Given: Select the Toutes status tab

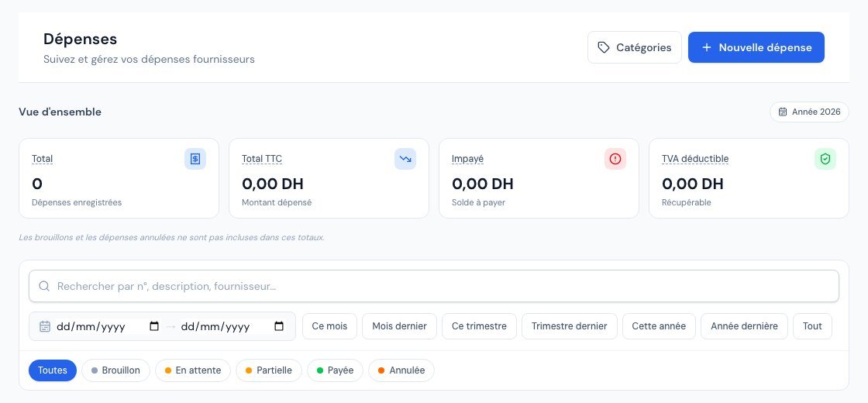Looking at the screenshot, I should [53, 370].
